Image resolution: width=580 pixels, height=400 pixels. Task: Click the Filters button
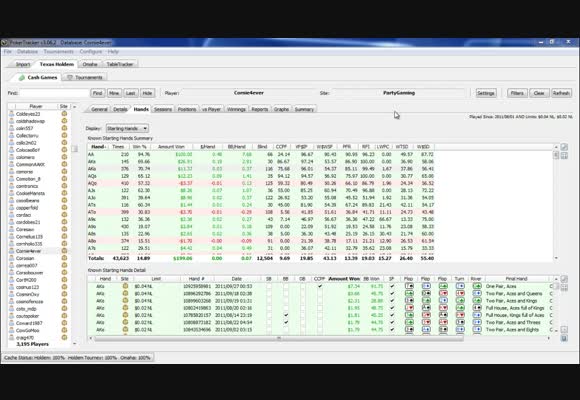517,93
